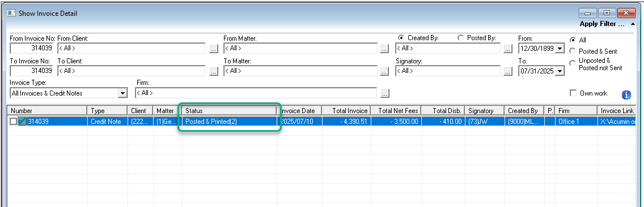Click the (73)JW signatory cell
The height and width of the screenshot is (207, 644).
(485, 122)
